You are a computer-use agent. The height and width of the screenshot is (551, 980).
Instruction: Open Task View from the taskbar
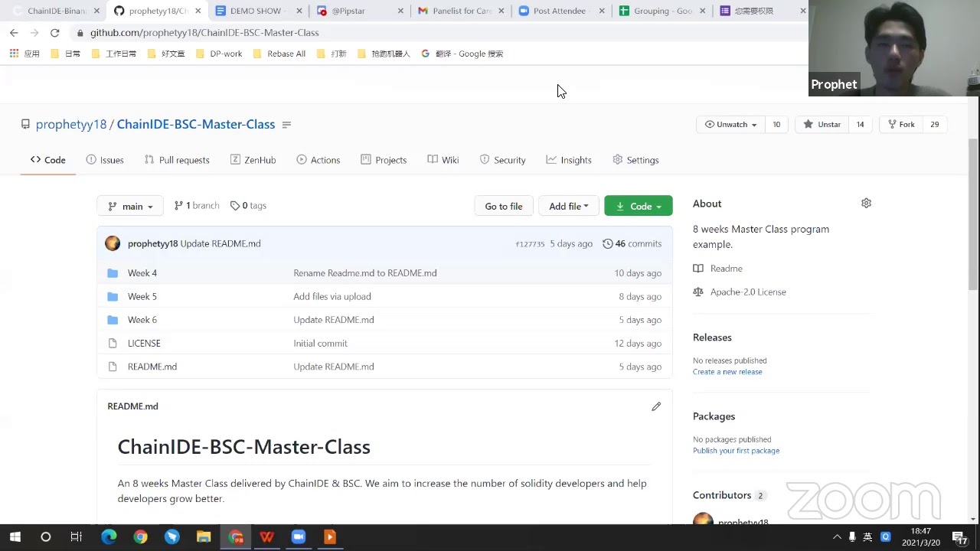pos(76,536)
